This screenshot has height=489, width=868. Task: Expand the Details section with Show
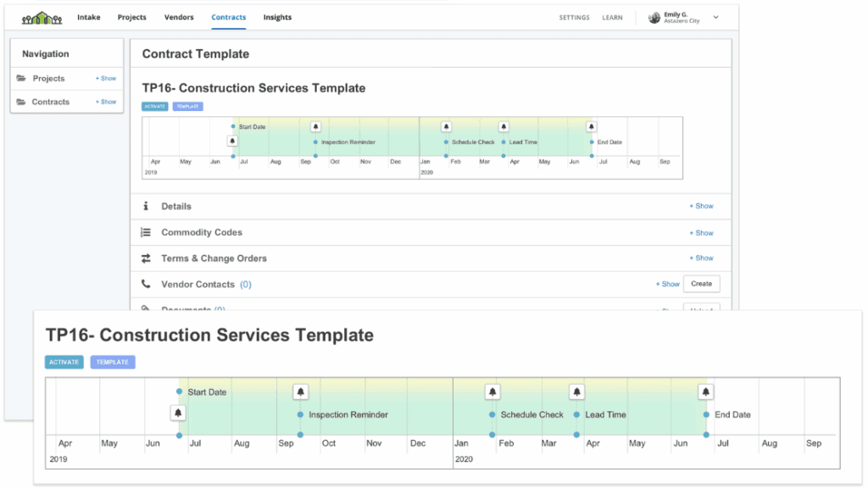click(x=701, y=206)
